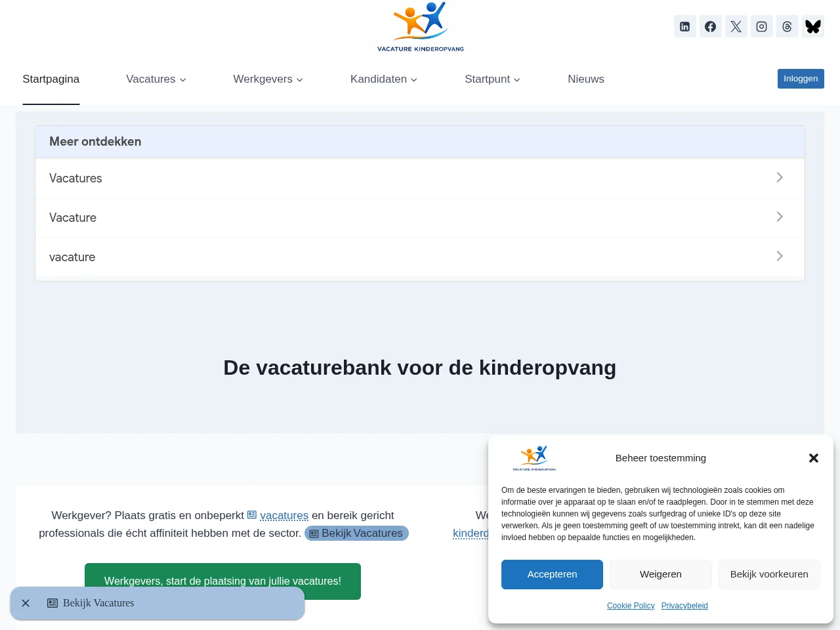The height and width of the screenshot is (630, 840).
Task: Decline cookies with Weigeren
Action: click(661, 574)
